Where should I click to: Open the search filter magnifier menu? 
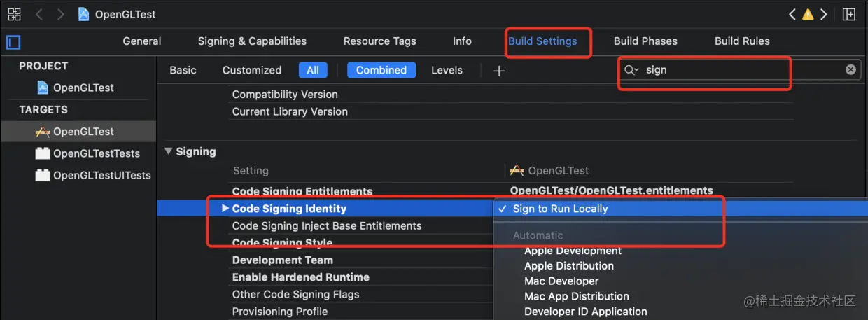631,70
